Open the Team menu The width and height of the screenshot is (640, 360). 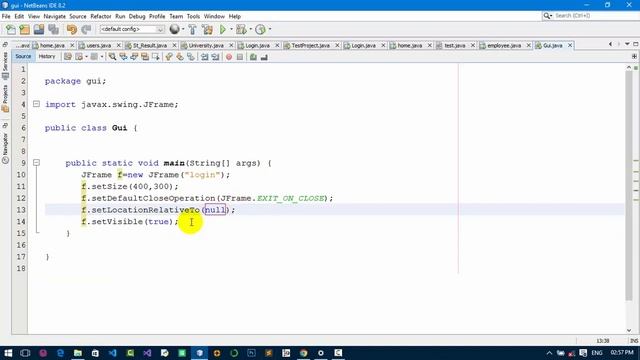tap(176, 16)
